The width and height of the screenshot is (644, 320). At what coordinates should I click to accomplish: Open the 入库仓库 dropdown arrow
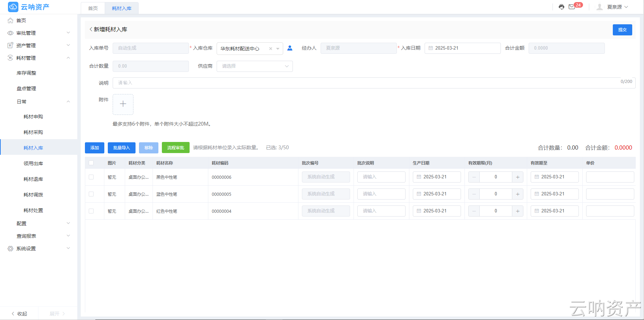[278, 49]
